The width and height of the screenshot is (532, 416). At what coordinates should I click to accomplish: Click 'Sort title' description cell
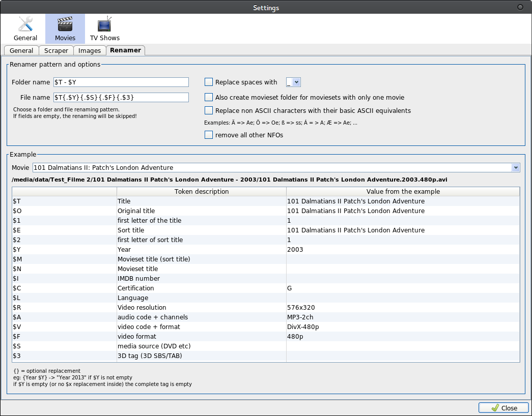coord(202,230)
